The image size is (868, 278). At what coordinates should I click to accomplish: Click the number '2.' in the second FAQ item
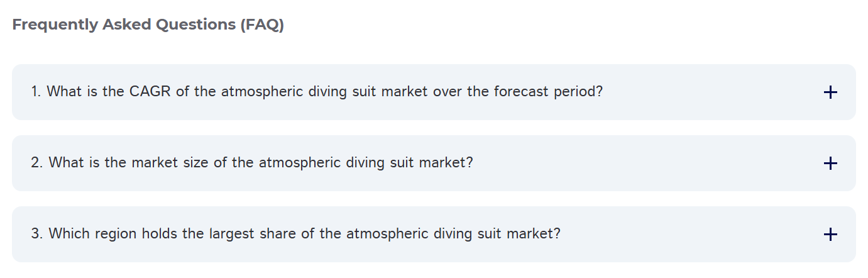tap(37, 163)
